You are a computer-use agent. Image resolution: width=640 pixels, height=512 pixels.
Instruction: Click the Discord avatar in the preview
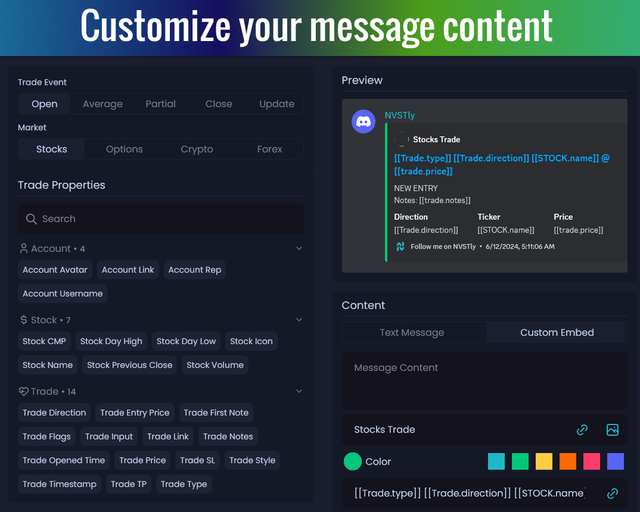(364, 122)
